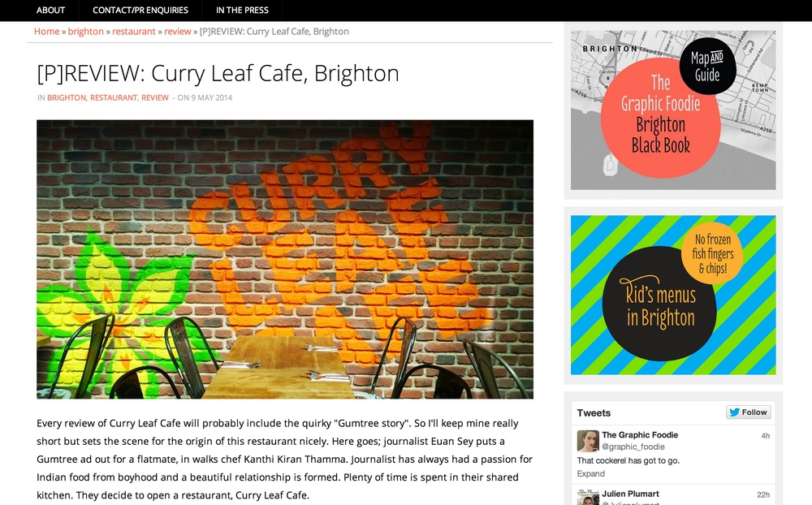This screenshot has height=505, width=812.
Task: Open the BRIGHTON category tag
Action: point(67,97)
